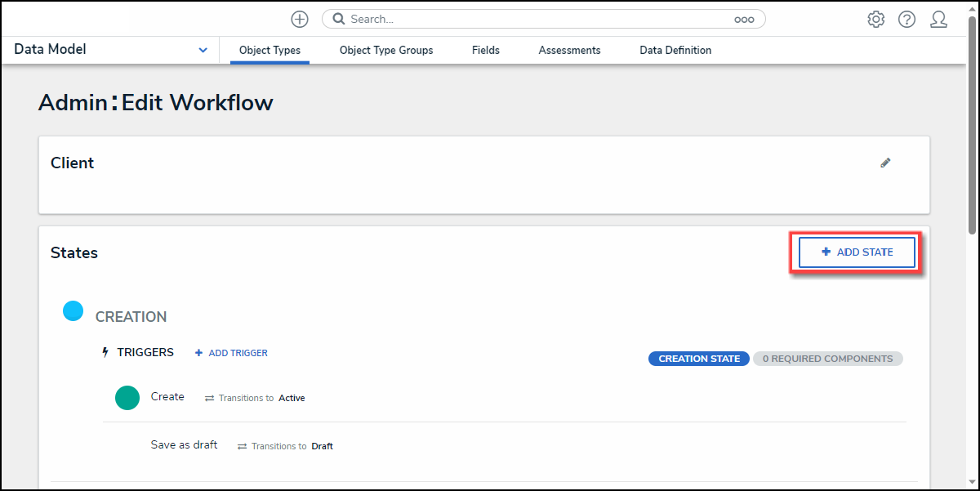
Task: Open the Assessments tab
Action: pyautogui.click(x=569, y=50)
